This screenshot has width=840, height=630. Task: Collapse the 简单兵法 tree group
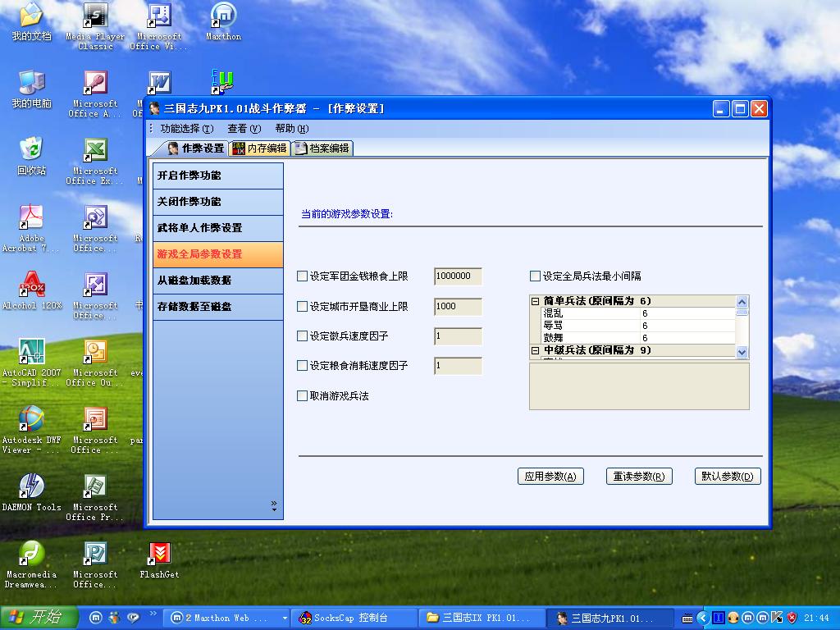click(536, 301)
